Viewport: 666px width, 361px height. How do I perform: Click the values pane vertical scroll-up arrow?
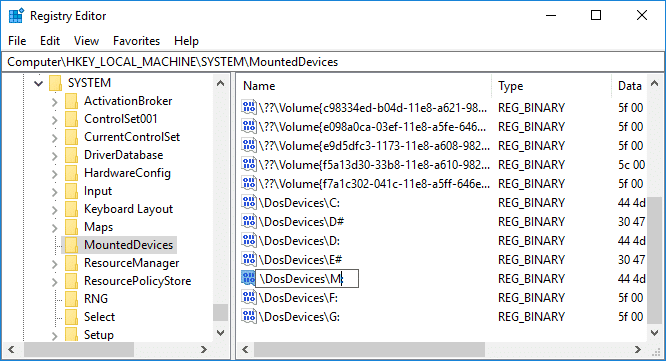[655, 83]
